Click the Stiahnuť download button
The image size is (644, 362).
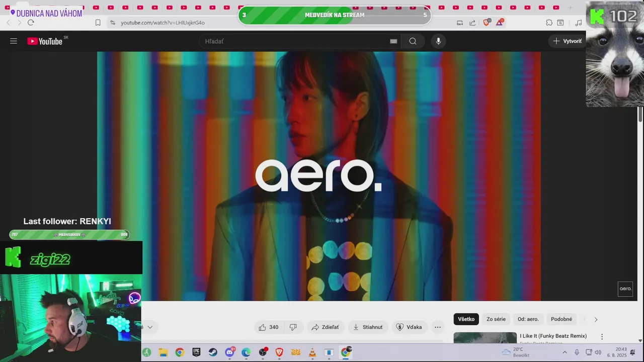point(368,327)
